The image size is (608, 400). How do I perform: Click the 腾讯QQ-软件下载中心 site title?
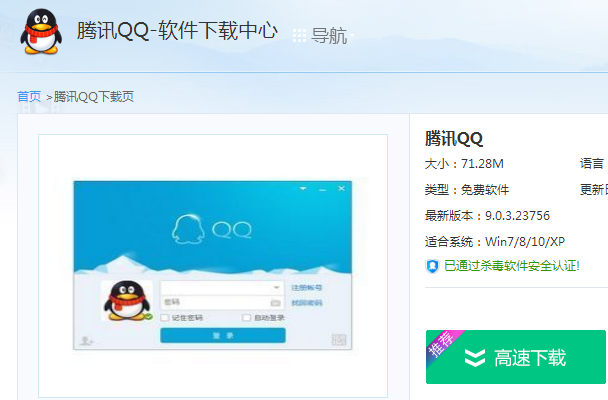pos(177,31)
